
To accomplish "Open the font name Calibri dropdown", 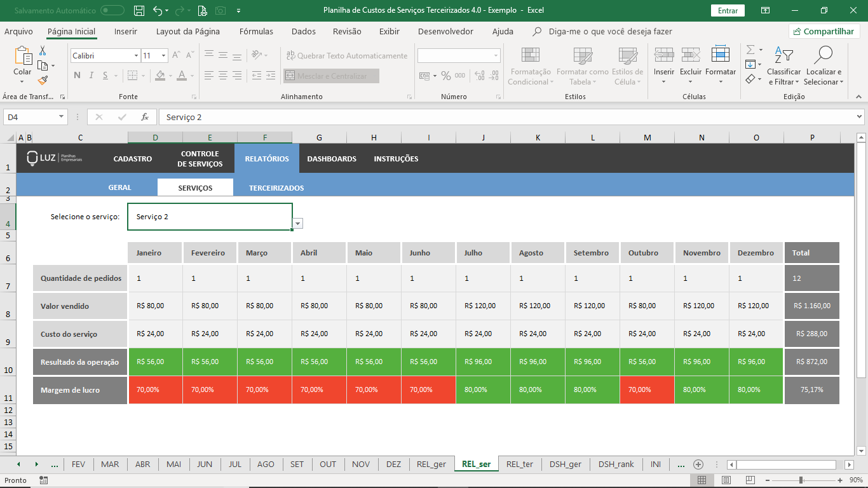I will click(x=136, y=56).
